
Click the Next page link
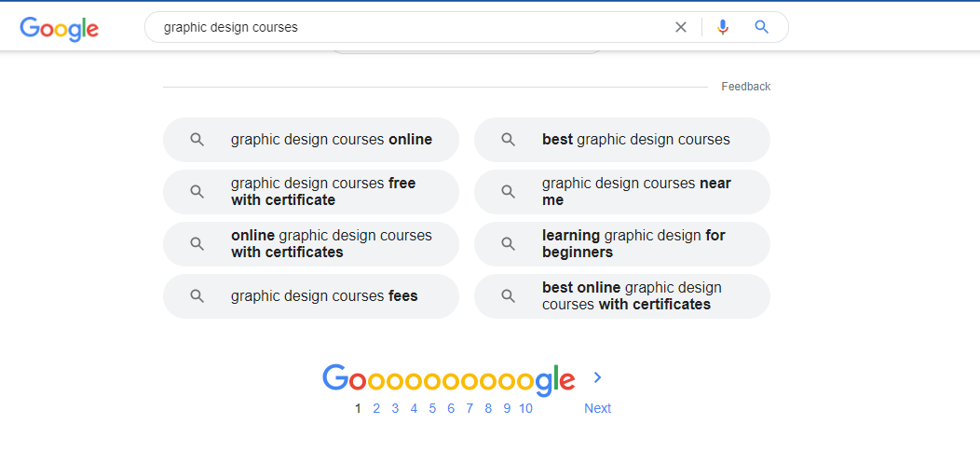pyautogui.click(x=597, y=408)
